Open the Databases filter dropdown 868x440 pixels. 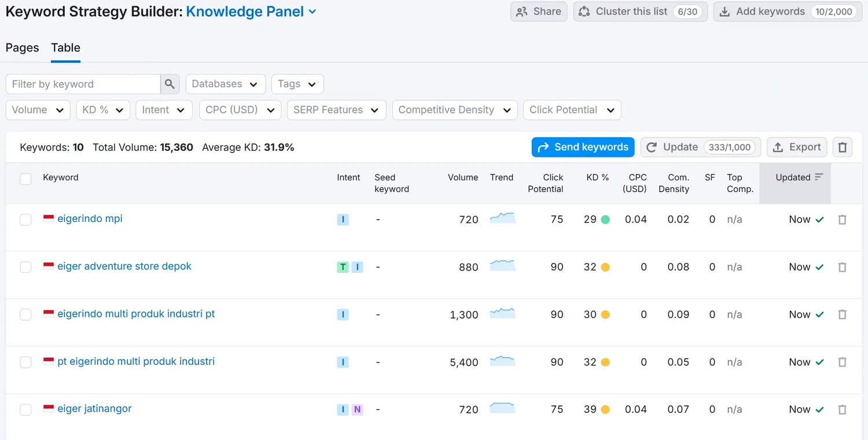226,84
